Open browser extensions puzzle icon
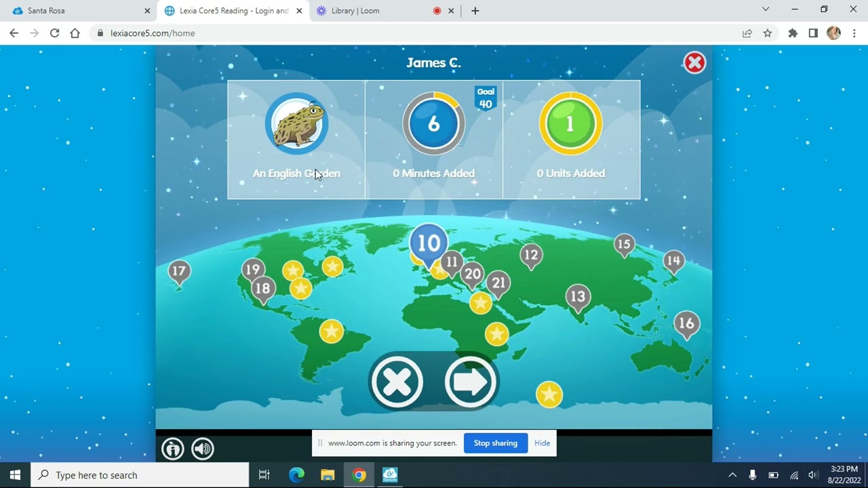The height and width of the screenshot is (488, 868). [793, 33]
